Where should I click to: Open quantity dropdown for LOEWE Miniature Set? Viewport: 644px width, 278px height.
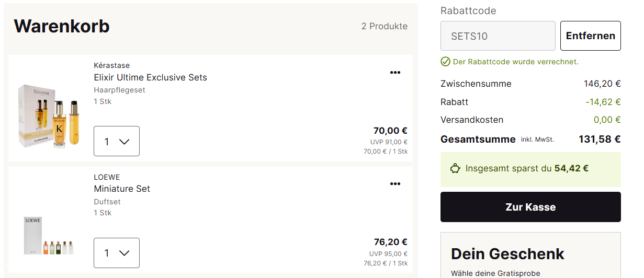coord(117,253)
